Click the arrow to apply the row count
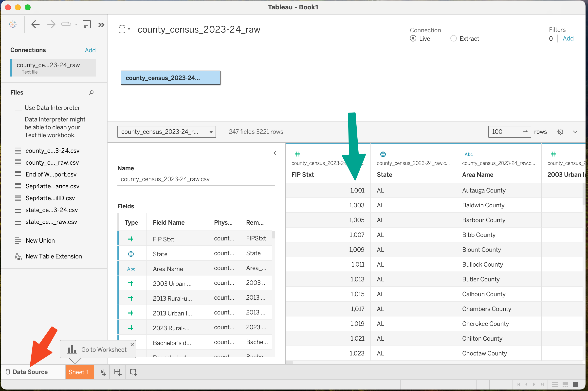This screenshot has width=588, height=391. (x=525, y=131)
